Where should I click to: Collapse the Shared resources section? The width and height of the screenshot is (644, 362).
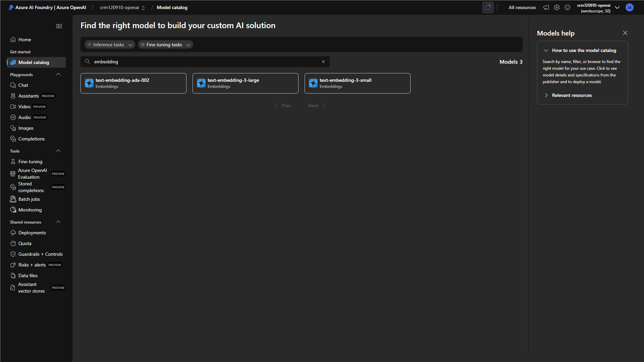coord(58,222)
